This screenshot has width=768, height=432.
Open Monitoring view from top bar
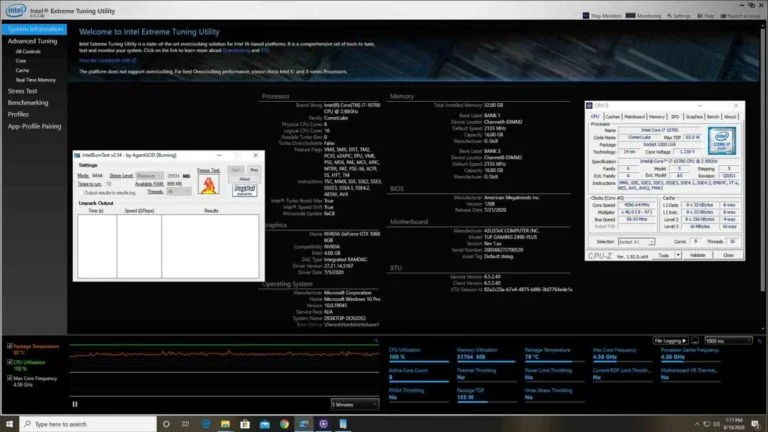[x=644, y=16]
